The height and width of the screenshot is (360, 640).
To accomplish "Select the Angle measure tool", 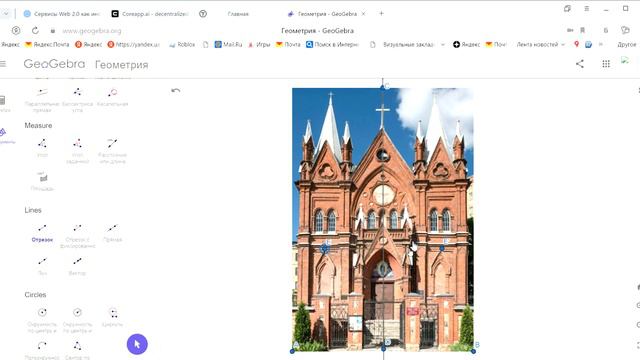I will [x=42, y=148].
